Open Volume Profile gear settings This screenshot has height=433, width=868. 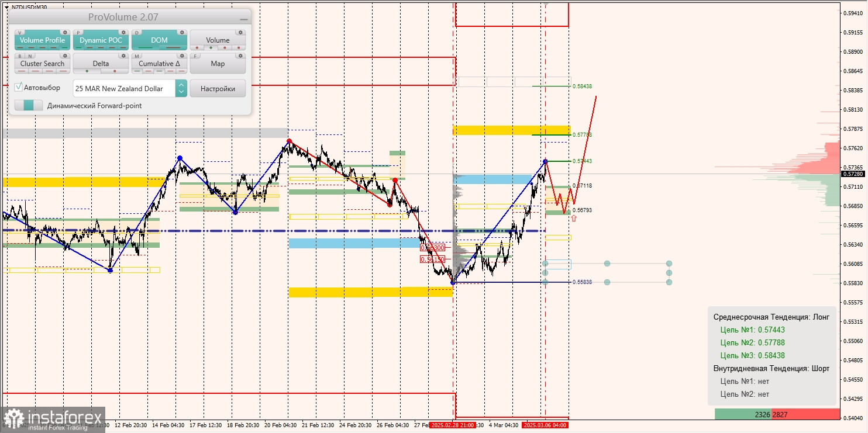pyautogui.click(x=65, y=32)
